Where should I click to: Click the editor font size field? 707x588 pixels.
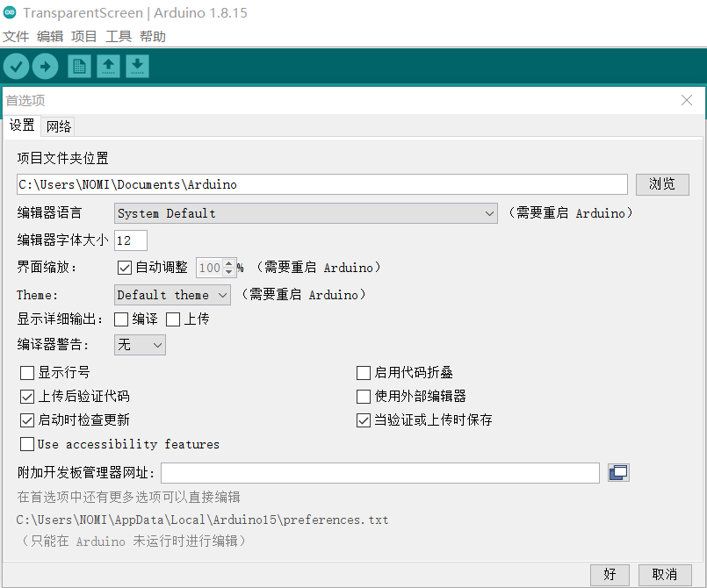(x=131, y=240)
